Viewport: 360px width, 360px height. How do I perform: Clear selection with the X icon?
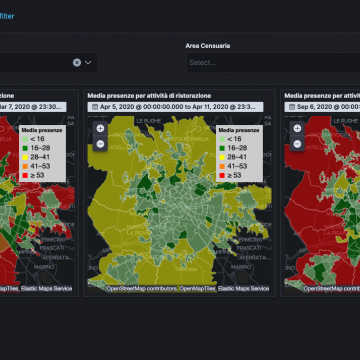(77, 63)
